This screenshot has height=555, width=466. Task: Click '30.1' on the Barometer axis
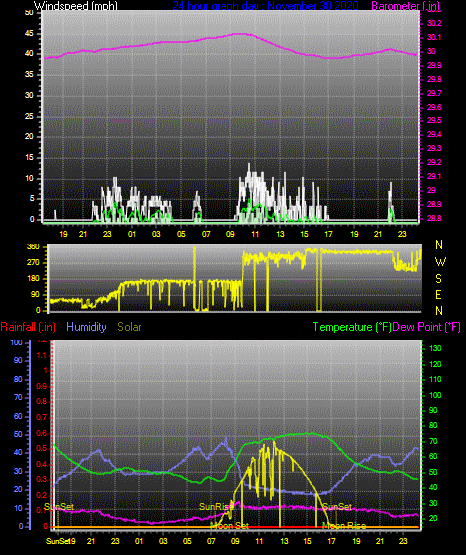[x=434, y=38]
